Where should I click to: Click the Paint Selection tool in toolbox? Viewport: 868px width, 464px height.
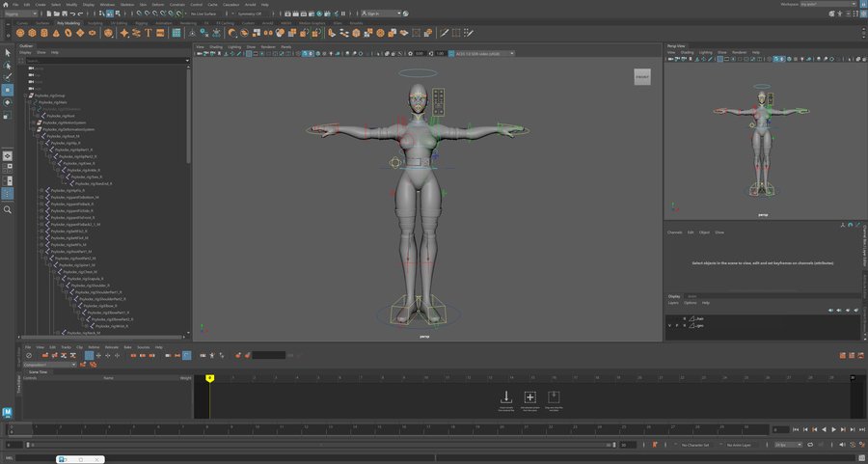[x=8, y=77]
